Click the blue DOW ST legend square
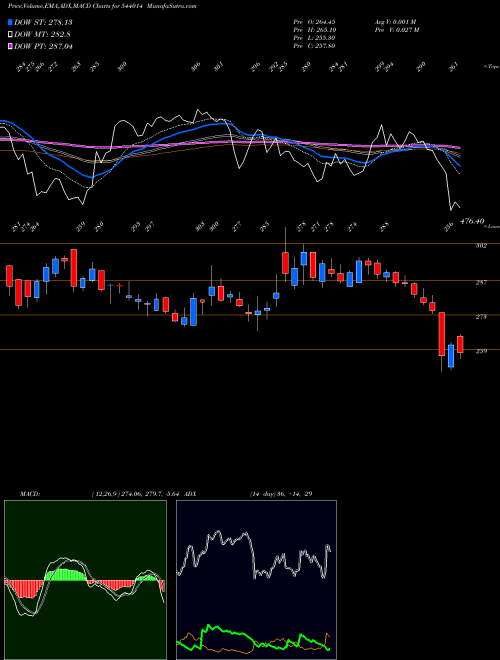 tap(10, 22)
